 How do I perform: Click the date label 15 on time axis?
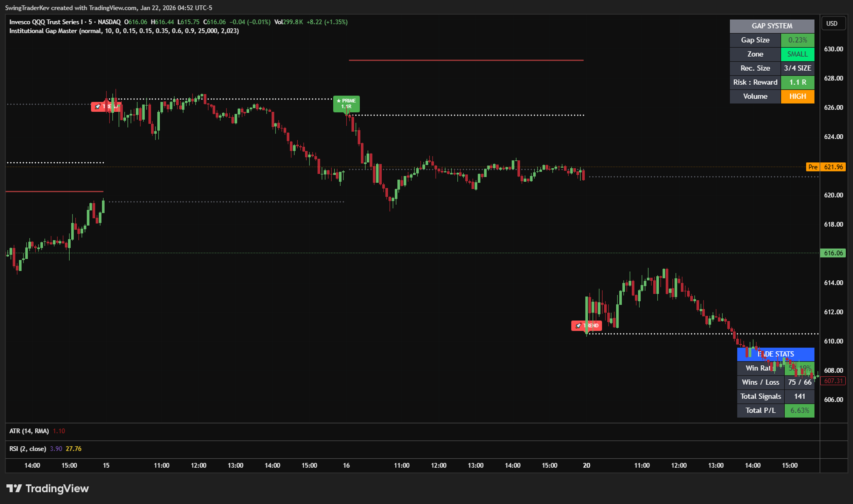coord(106,465)
